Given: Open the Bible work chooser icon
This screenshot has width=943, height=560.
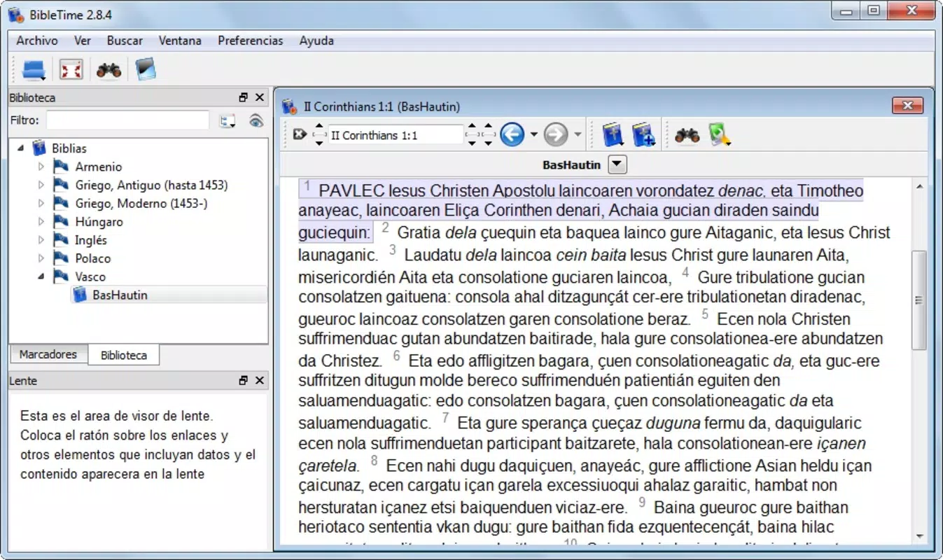Looking at the screenshot, I should [x=614, y=134].
